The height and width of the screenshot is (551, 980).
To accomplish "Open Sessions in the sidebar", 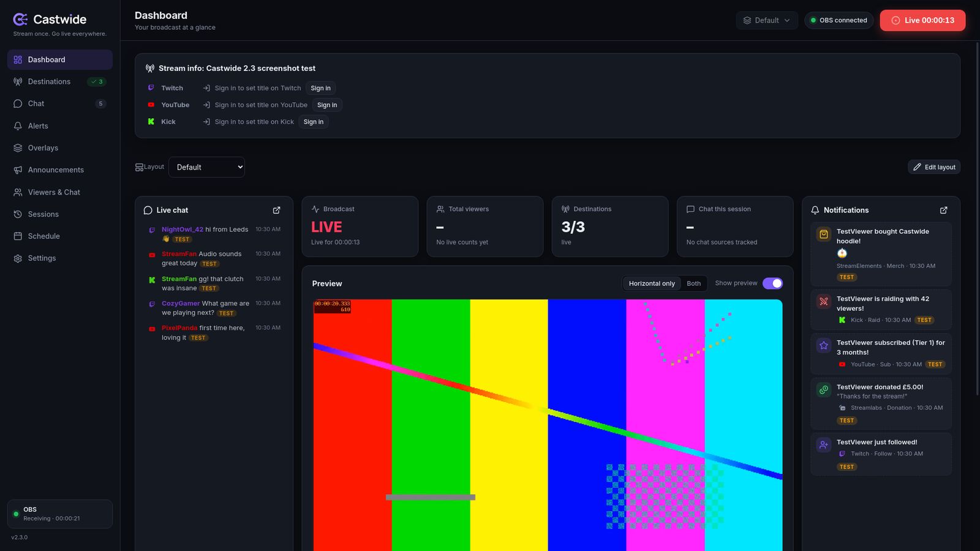I will coord(60,214).
